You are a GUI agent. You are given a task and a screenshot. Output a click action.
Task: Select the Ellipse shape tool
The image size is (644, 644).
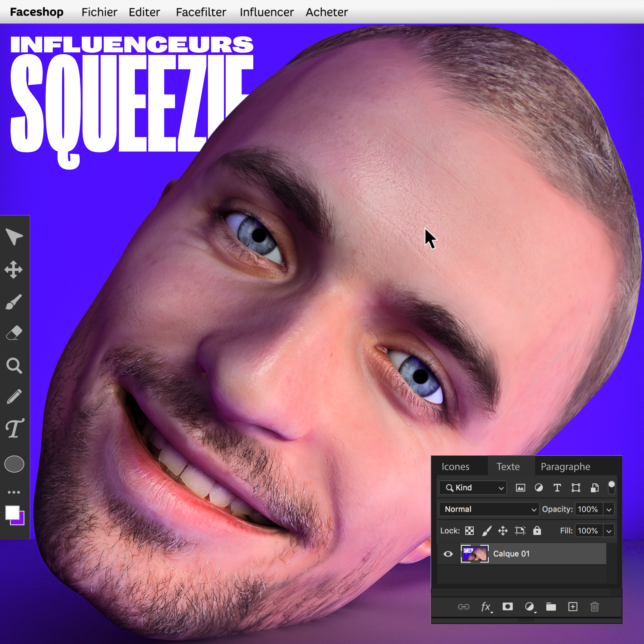pyautogui.click(x=14, y=464)
